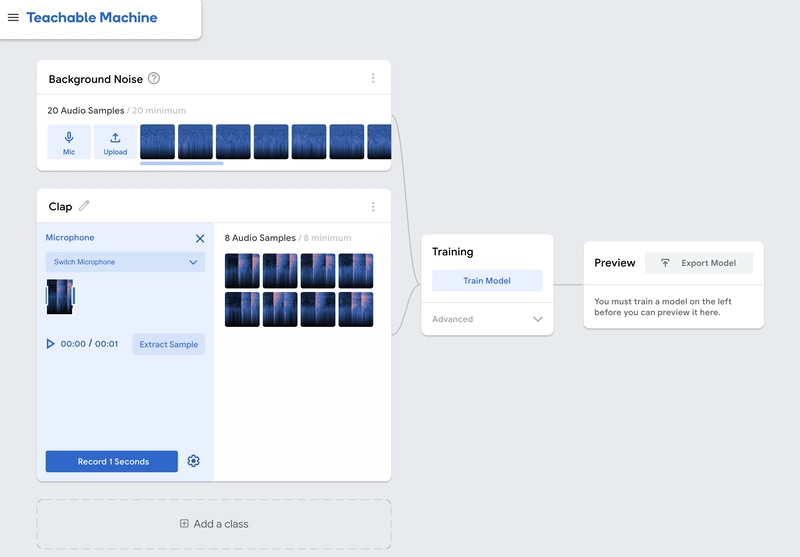
Task: Show the help tooltip for Background Noise
Action: 154,79
